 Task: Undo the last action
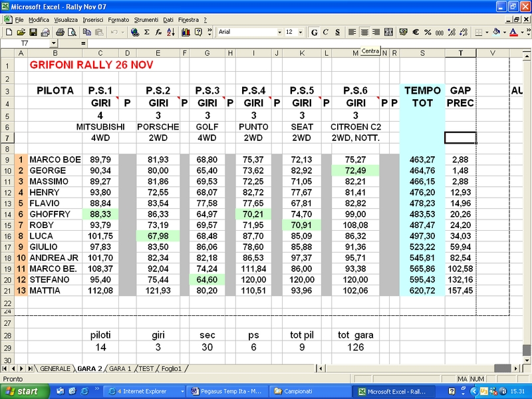coord(114,32)
